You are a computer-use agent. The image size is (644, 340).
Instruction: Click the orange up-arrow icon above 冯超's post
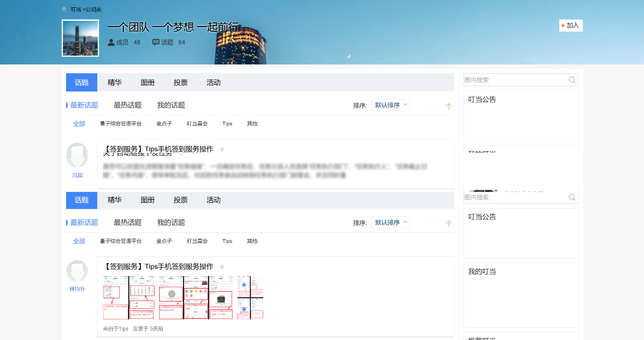pyautogui.click(x=448, y=106)
